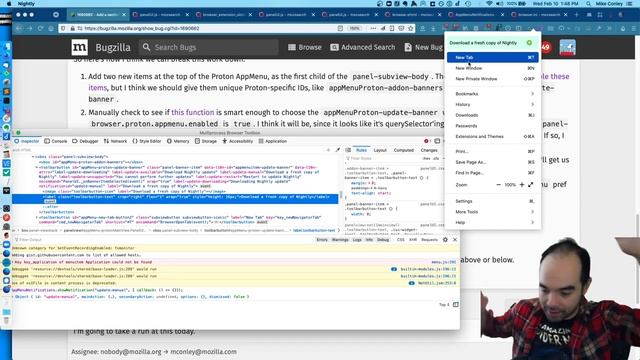Click the console editor mode icon
This screenshot has width=640, height=360.
pyautogui.click(x=456, y=304)
